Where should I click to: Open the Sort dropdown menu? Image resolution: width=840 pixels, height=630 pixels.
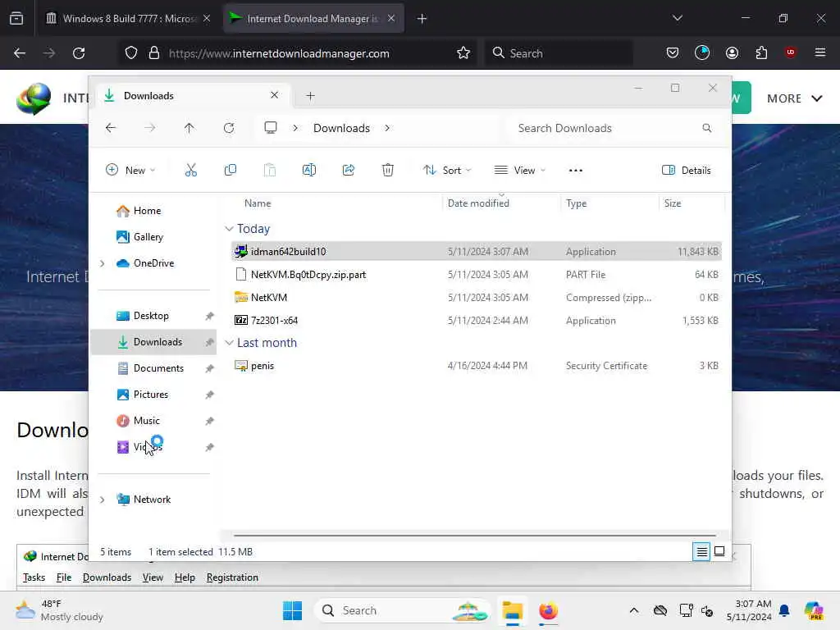click(x=447, y=171)
